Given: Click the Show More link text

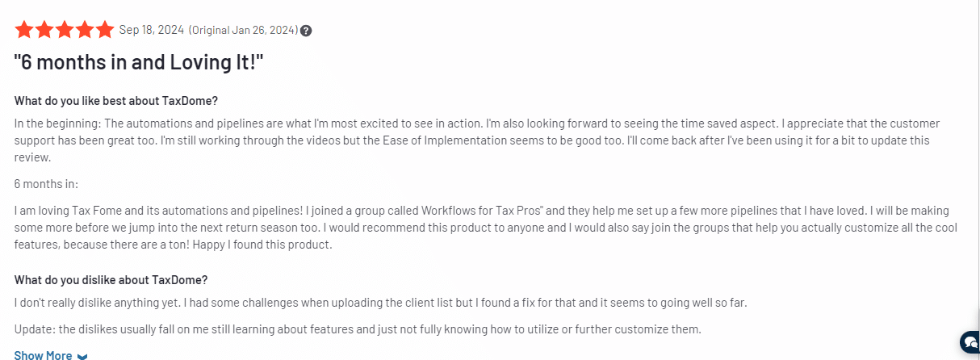Looking at the screenshot, I should pos(43,355).
